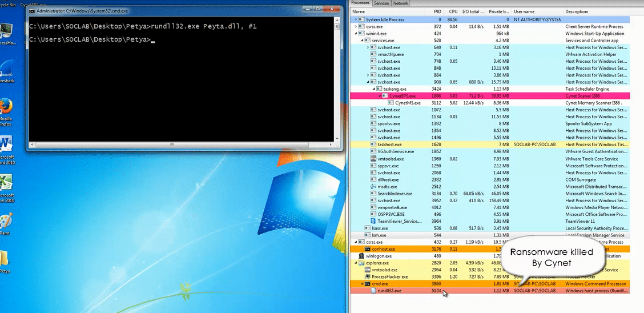
Task: Click the cmd window horizontal scrollbar
Action: 181,145
